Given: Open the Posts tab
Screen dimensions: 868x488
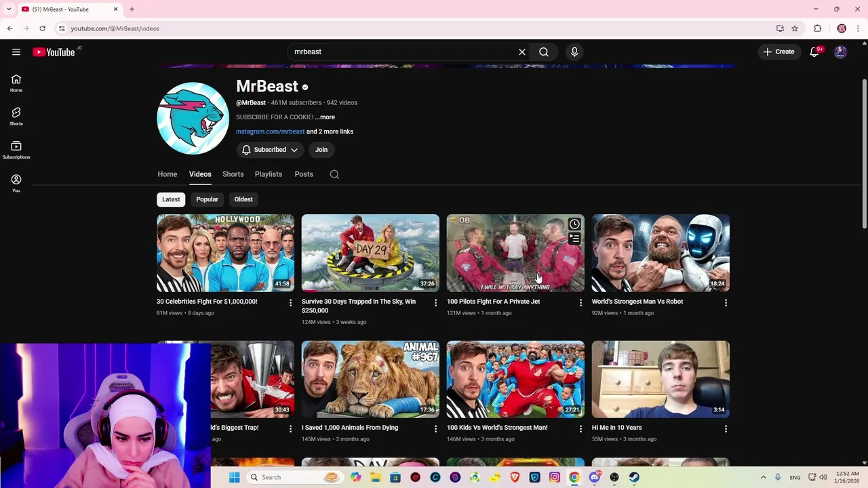Looking at the screenshot, I should tap(304, 174).
